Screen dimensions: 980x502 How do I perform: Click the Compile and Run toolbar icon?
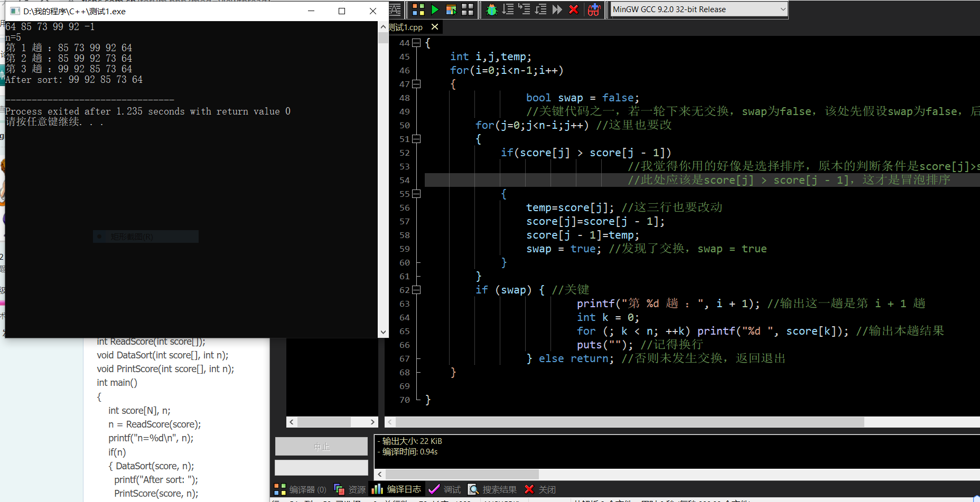451,10
